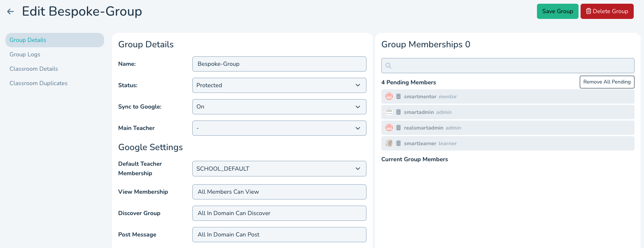The height and width of the screenshot is (248, 644).
Task: Select Classroom Duplicates in sidebar
Action: [39, 83]
